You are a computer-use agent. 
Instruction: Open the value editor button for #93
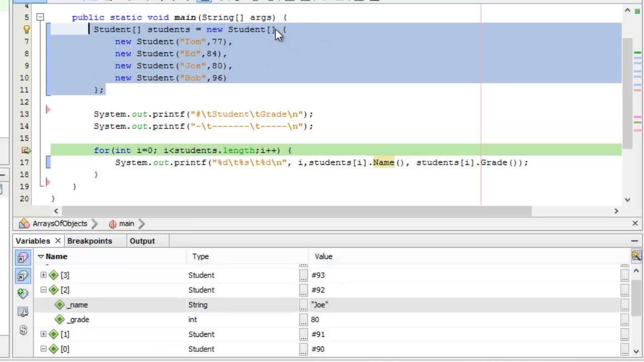[x=624, y=275]
